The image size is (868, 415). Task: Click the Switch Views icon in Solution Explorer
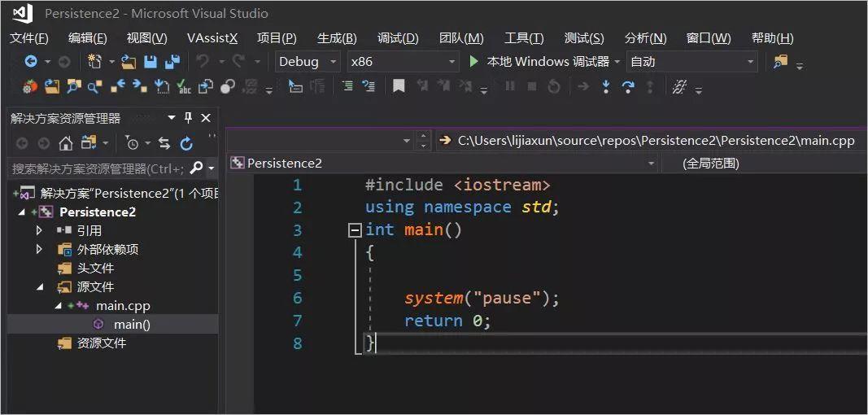[89, 143]
